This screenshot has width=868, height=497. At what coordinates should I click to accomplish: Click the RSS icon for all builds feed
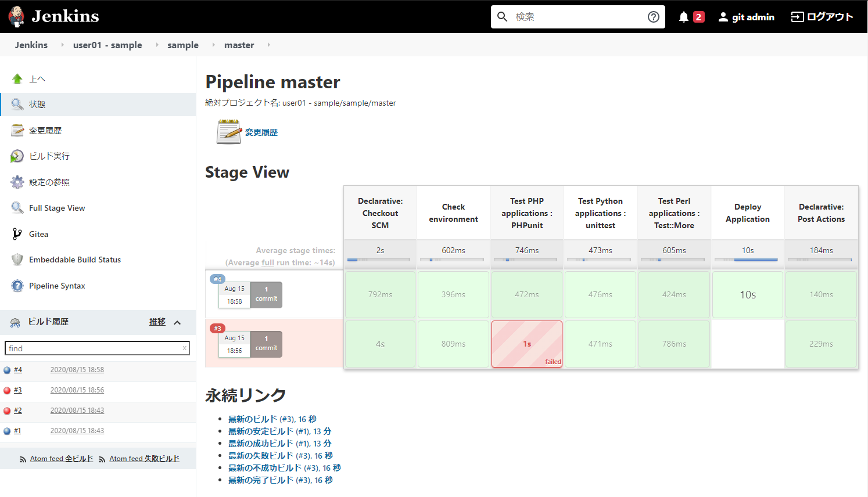click(23, 459)
